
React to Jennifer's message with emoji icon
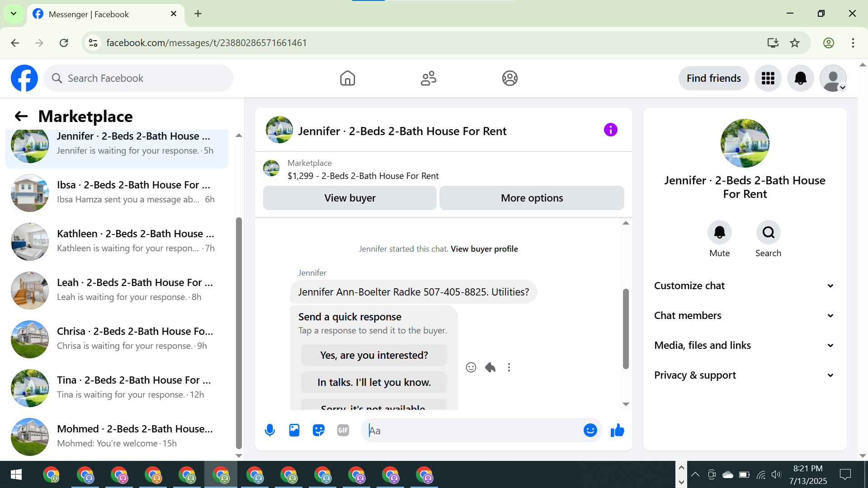471,367
